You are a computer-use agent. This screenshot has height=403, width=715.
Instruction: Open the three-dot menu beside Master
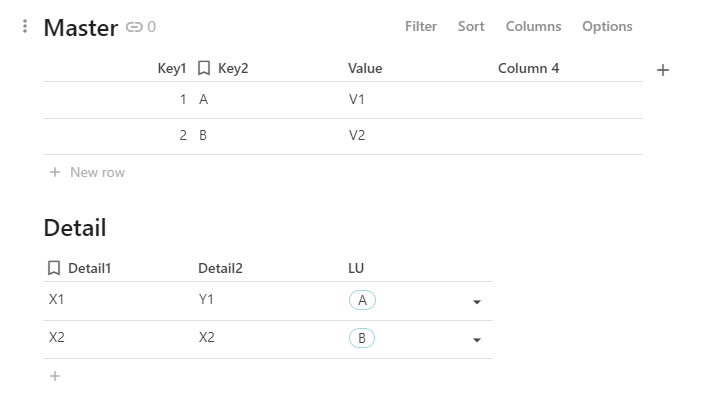click(x=25, y=27)
